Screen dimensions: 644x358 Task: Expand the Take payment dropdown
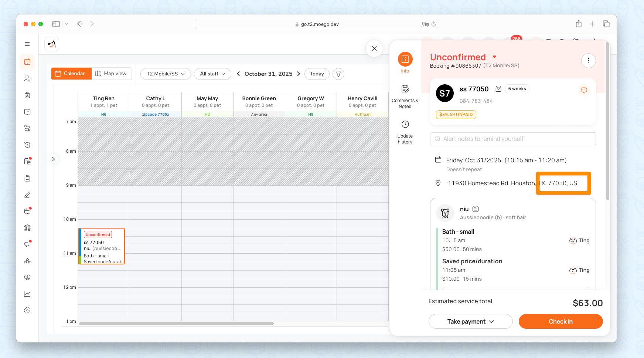(470, 321)
